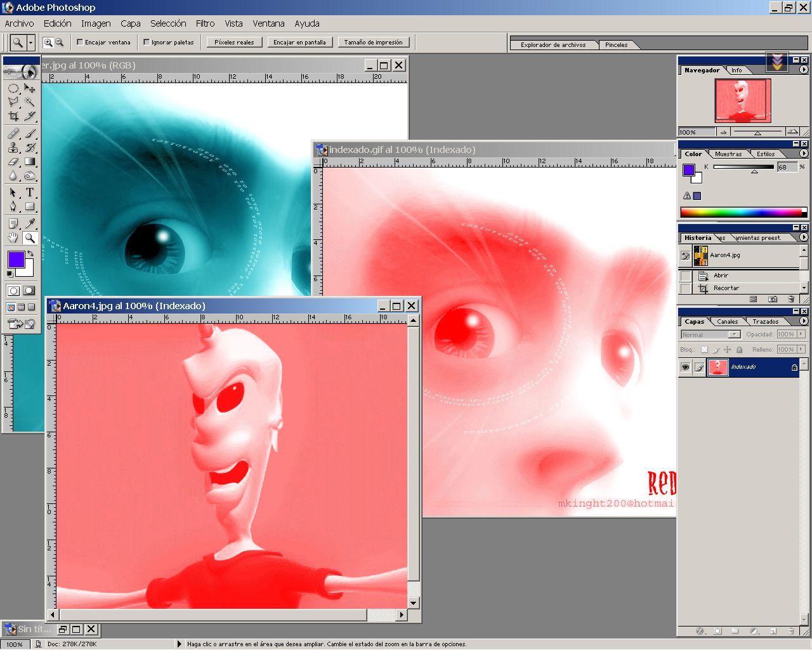Reset to default foreground and background colors

pyautogui.click(x=10, y=274)
